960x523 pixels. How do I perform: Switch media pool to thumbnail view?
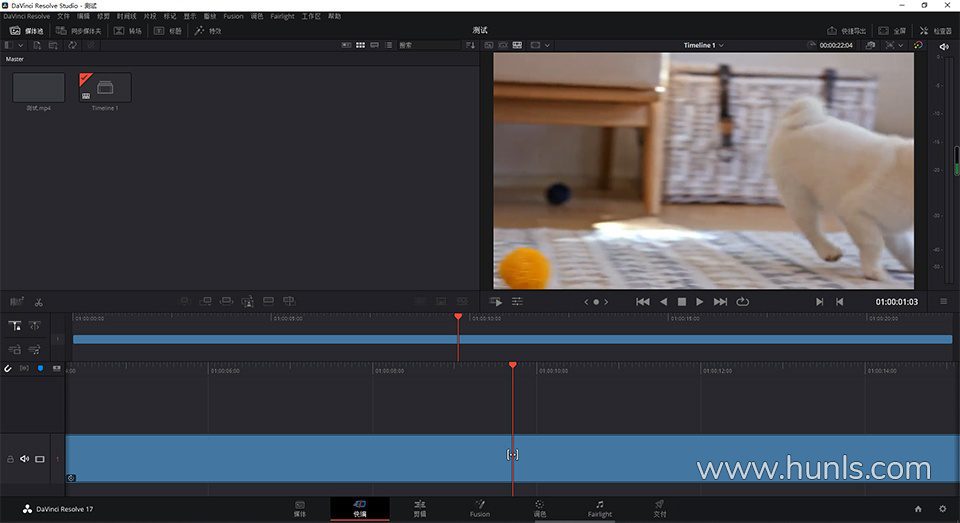(x=361, y=45)
